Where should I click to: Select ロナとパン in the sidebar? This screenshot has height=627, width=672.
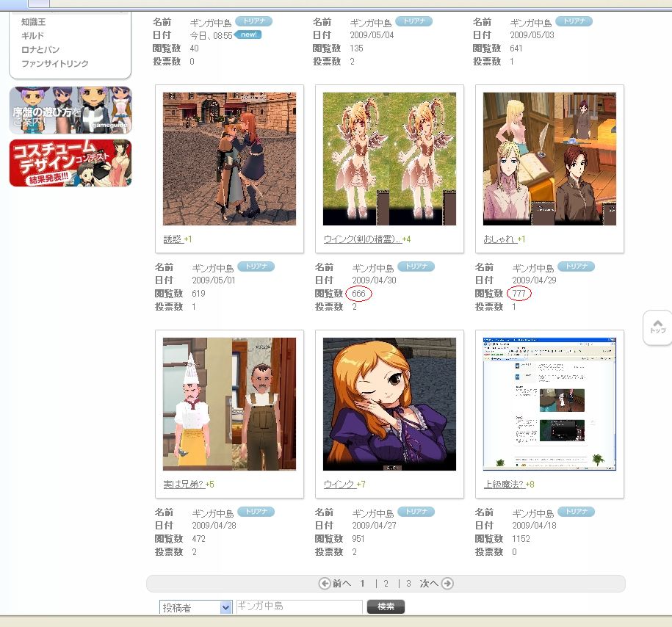coord(40,50)
